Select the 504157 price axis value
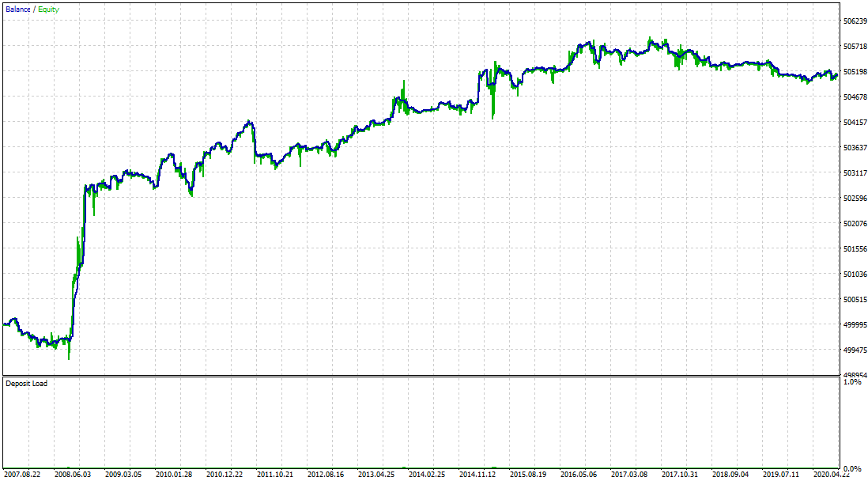868x481 pixels. 855,123
